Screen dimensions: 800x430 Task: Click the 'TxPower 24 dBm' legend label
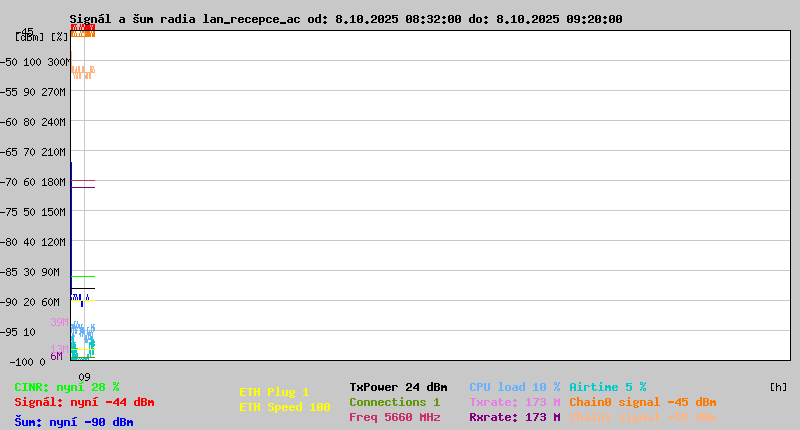click(x=398, y=387)
